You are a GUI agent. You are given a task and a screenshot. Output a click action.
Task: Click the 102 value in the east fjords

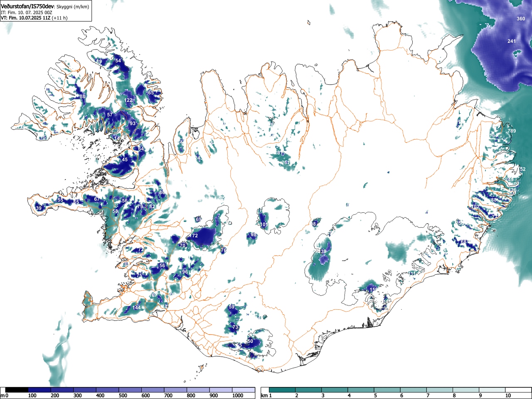(x=475, y=207)
